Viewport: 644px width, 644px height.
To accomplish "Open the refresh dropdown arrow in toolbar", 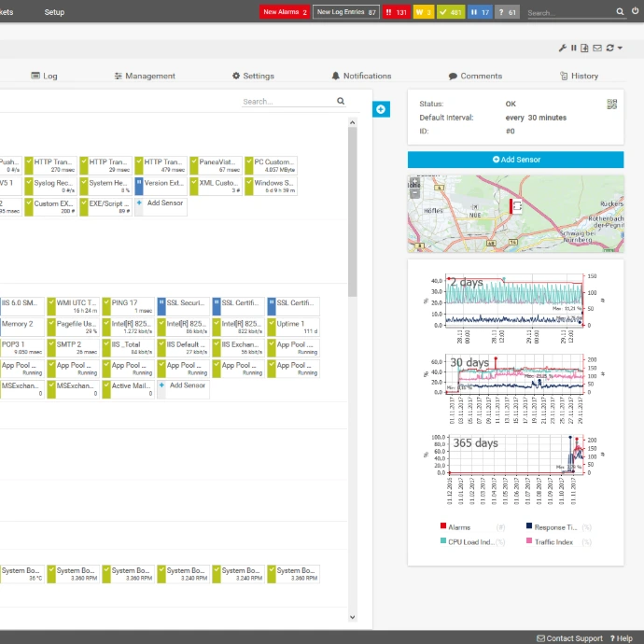I will click(619, 48).
